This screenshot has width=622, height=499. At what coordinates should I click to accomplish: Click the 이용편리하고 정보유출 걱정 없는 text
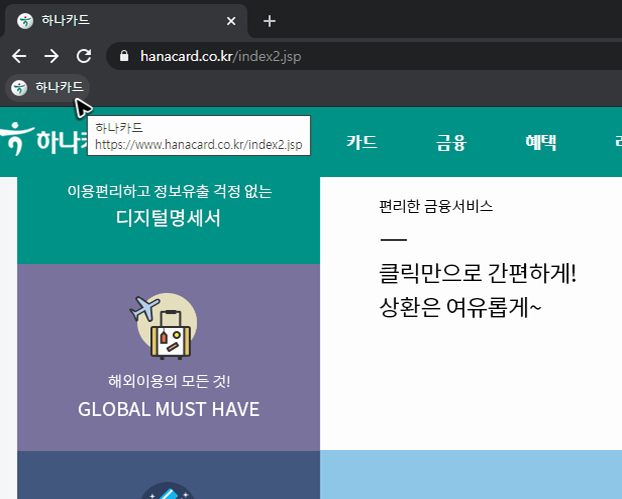point(169,192)
